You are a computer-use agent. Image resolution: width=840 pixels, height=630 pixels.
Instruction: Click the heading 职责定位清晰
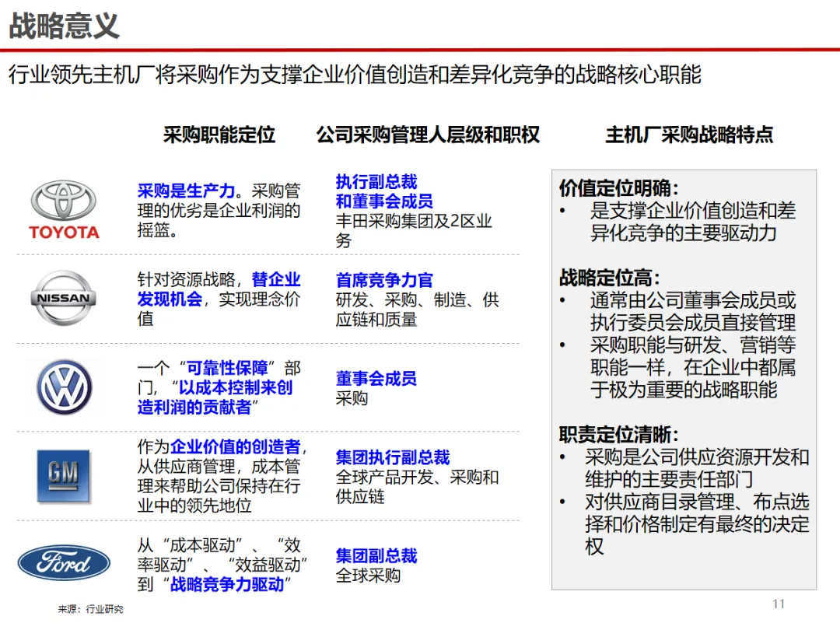(x=619, y=434)
